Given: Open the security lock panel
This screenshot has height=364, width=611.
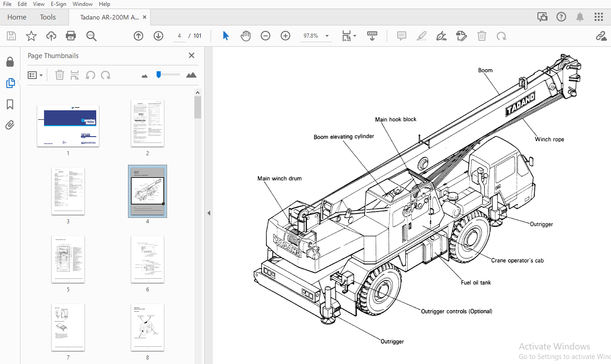Looking at the screenshot, I should click(10, 62).
